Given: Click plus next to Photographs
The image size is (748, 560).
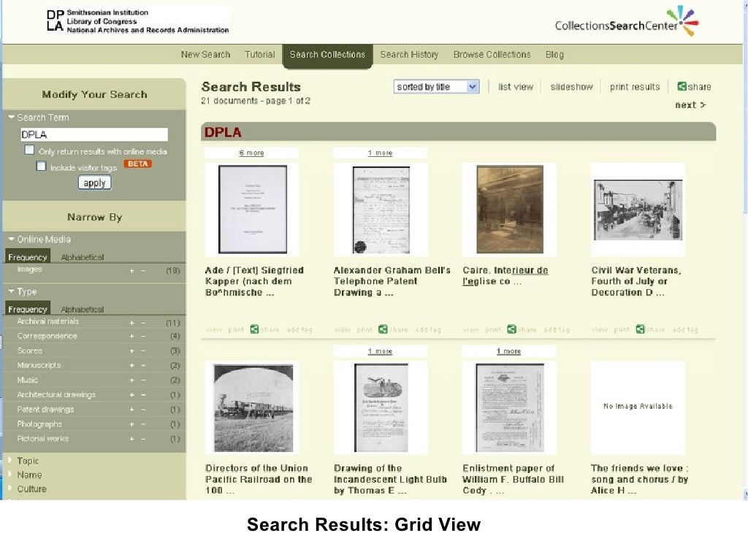Looking at the screenshot, I should pos(131,424).
